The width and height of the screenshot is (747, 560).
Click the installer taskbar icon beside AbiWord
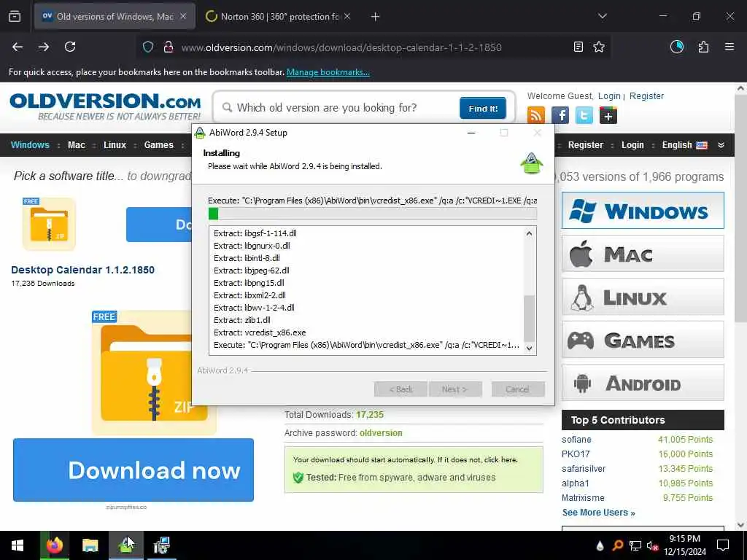click(x=161, y=545)
